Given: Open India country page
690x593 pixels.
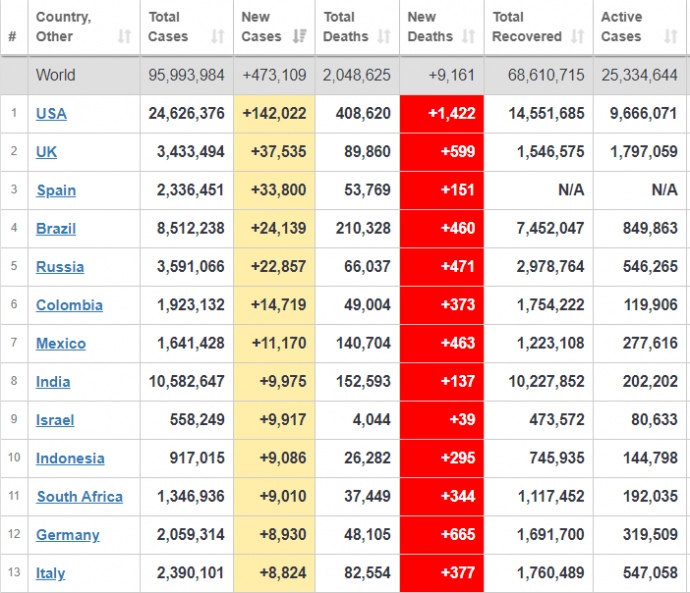Looking at the screenshot, I should coord(53,382).
